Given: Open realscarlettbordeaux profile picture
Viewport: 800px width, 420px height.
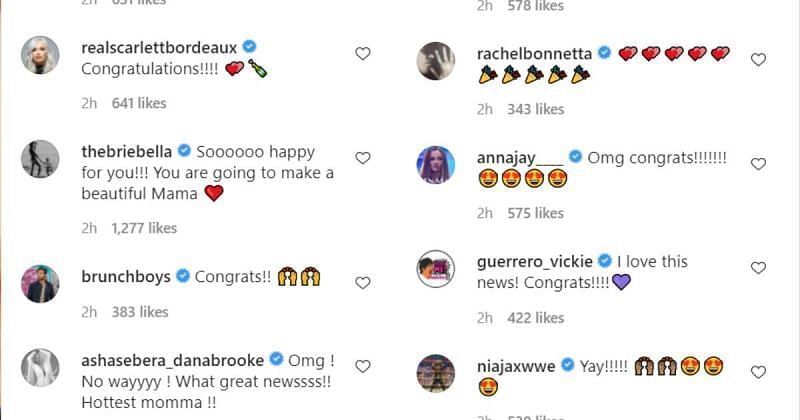Looking at the screenshot, I should coord(41,57).
